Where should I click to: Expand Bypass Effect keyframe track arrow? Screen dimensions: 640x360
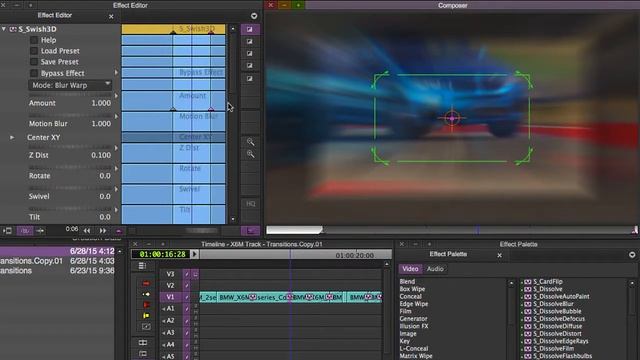click(116, 72)
